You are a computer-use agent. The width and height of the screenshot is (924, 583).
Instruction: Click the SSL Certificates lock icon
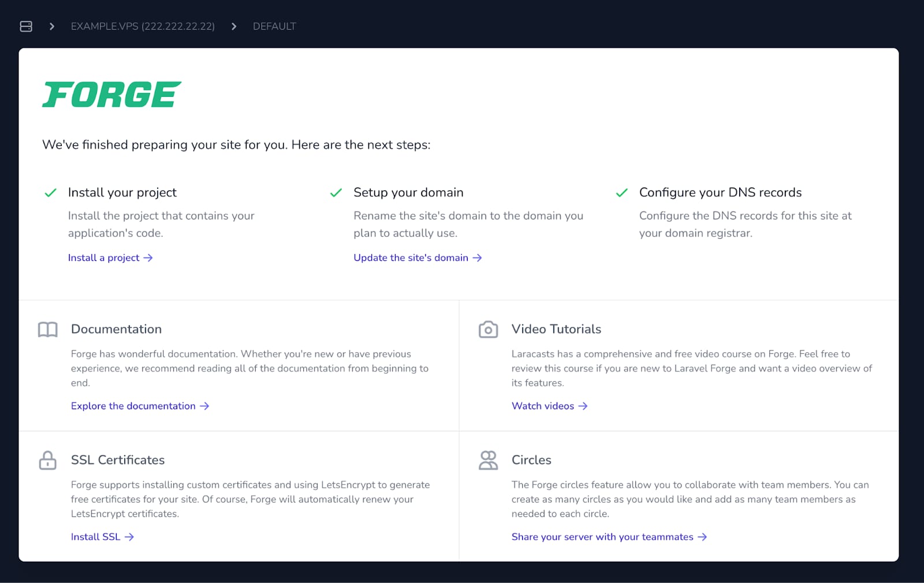[48, 461]
